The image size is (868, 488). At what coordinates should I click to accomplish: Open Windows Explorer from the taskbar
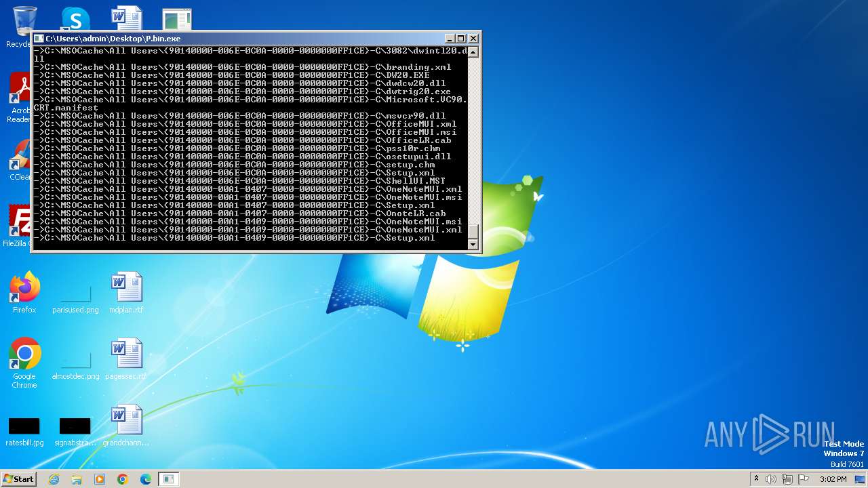point(77,479)
